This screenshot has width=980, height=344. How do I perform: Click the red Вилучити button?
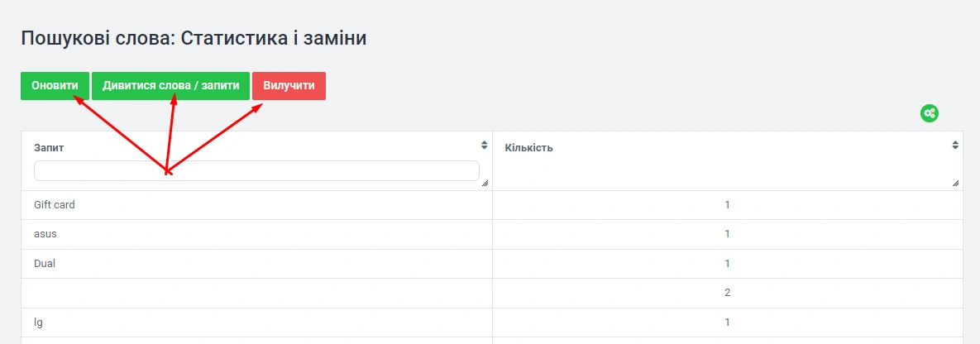(x=289, y=86)
